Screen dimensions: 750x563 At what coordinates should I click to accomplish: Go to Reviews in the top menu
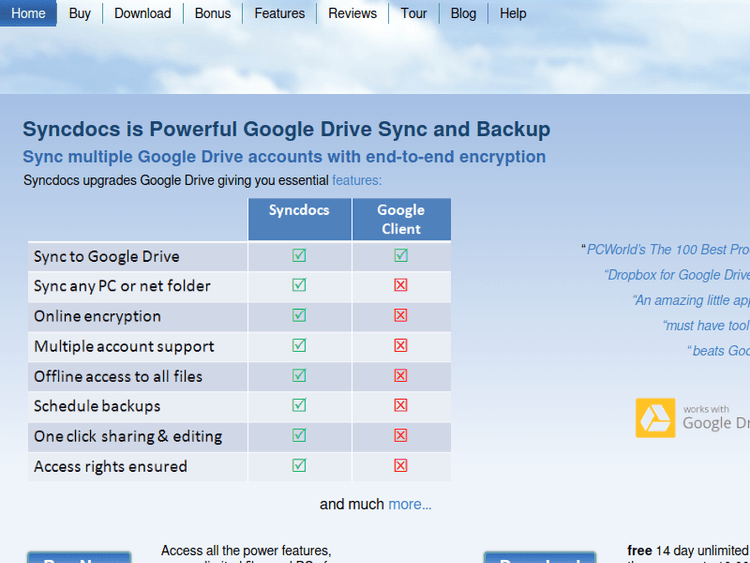353,13
